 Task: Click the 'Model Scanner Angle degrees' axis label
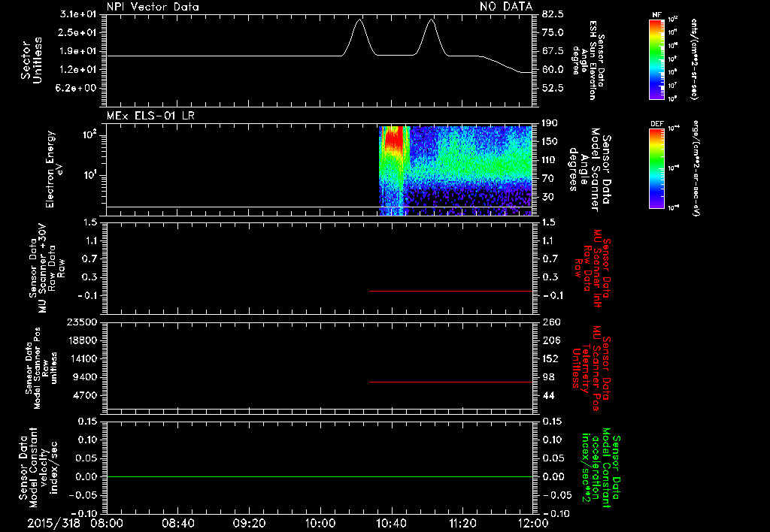(x=590, y=169)
